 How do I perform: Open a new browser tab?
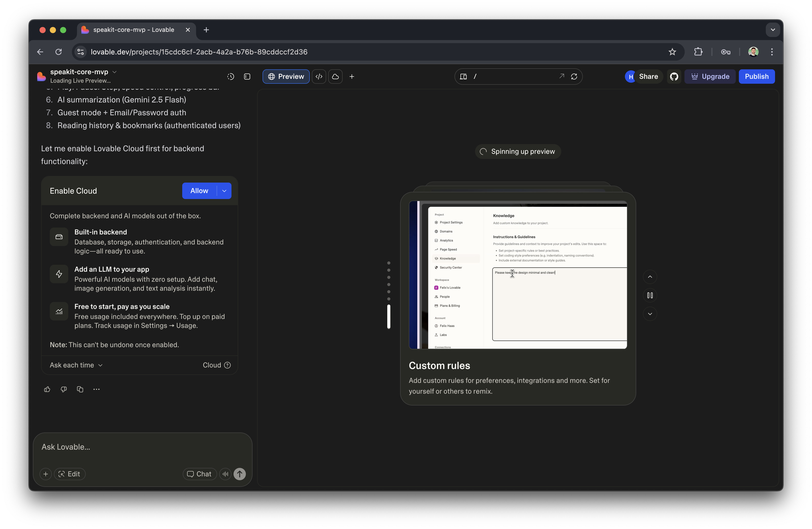pyautogui.click(x=206, y=30)
